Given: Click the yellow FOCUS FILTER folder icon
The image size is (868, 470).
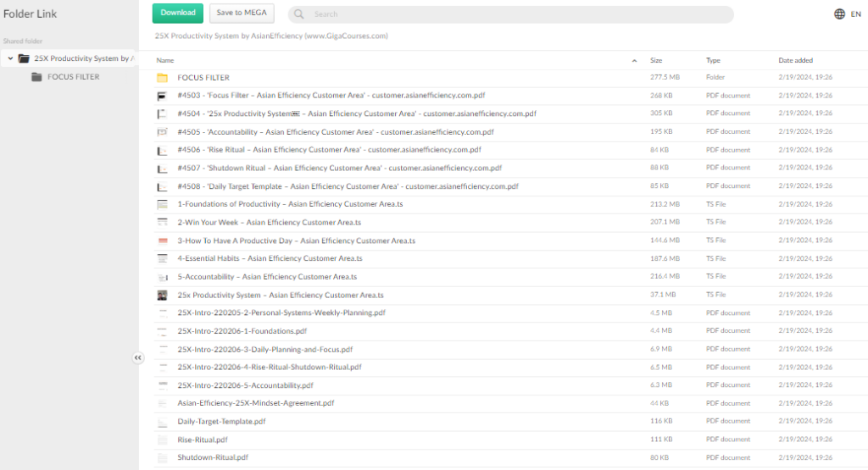Looking at the screenshot, I should [x=162, y=78].
